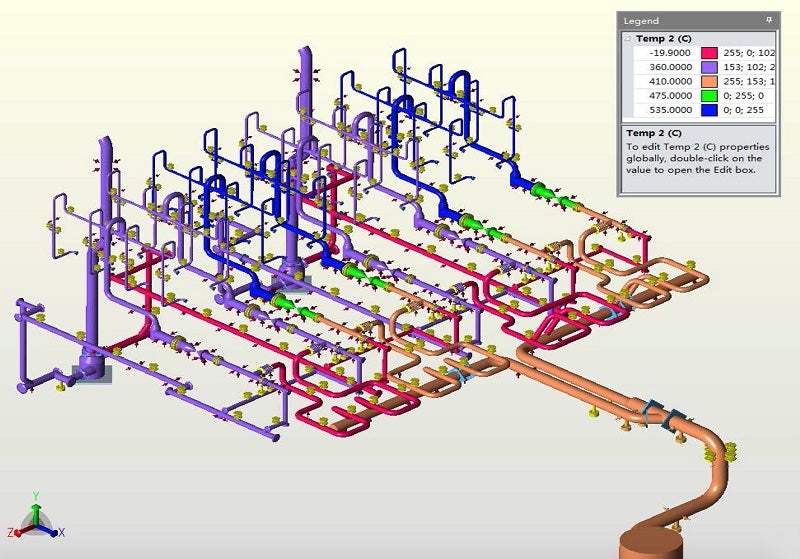The height and width of the screenshot is (559, 800).
Task: Select the green swatch for 475.0000
Action: tap(711, 96)
